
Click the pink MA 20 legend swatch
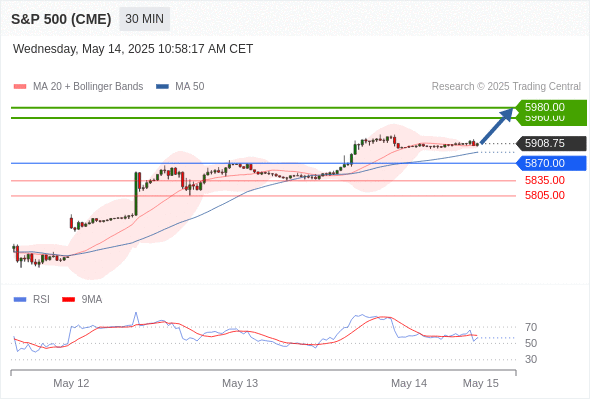pos(20,87)
